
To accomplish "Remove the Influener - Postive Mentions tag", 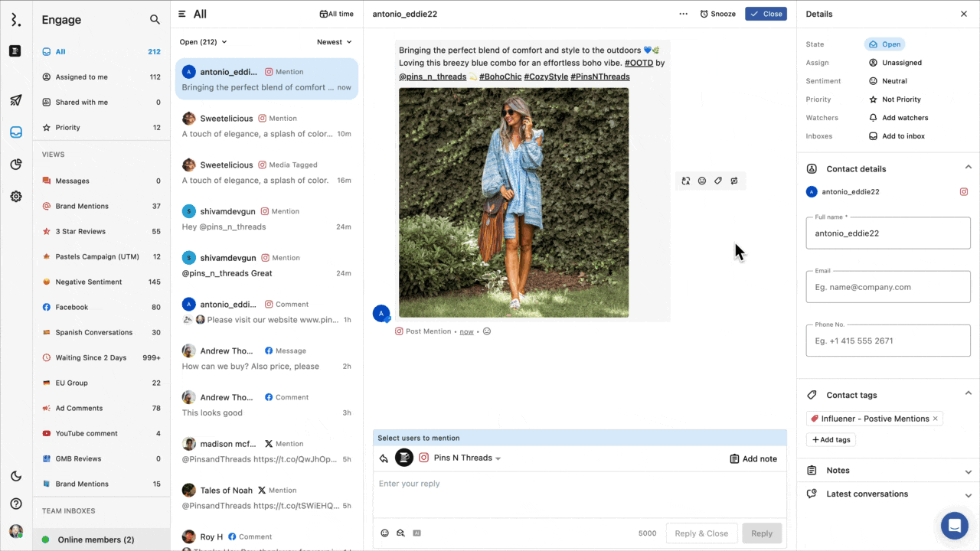I will tap(935, 419).
